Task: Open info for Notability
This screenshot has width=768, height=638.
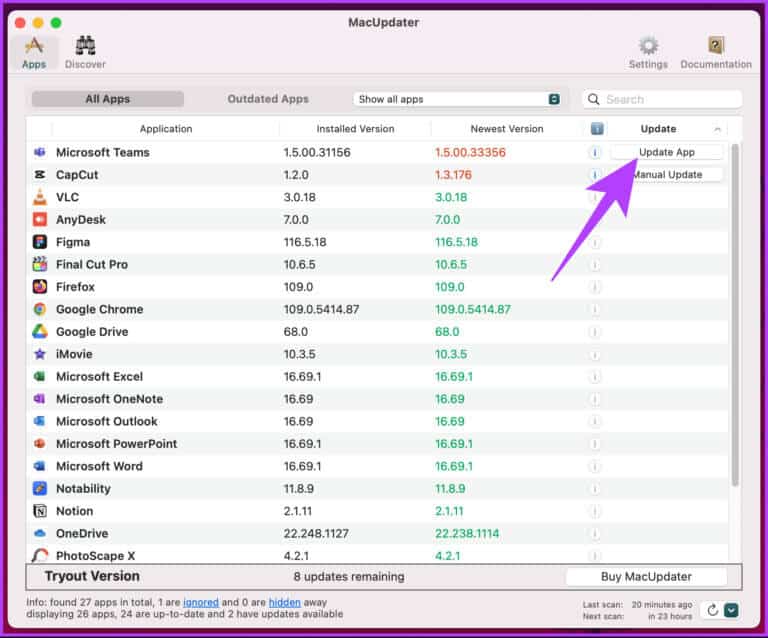Action: (595, 489)
